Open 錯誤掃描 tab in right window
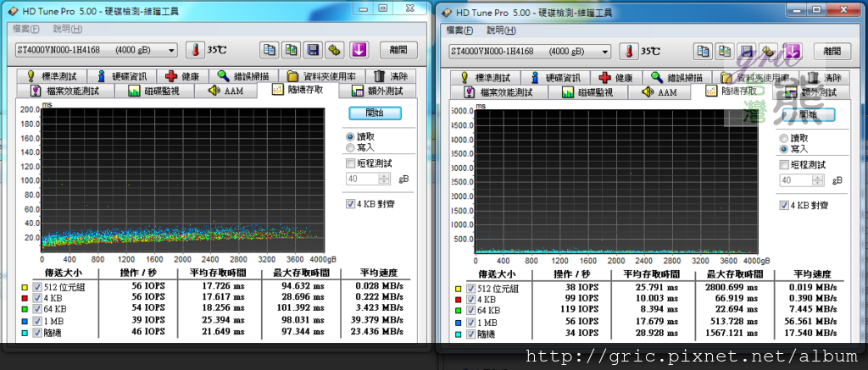868x370 pixels. 676,78
